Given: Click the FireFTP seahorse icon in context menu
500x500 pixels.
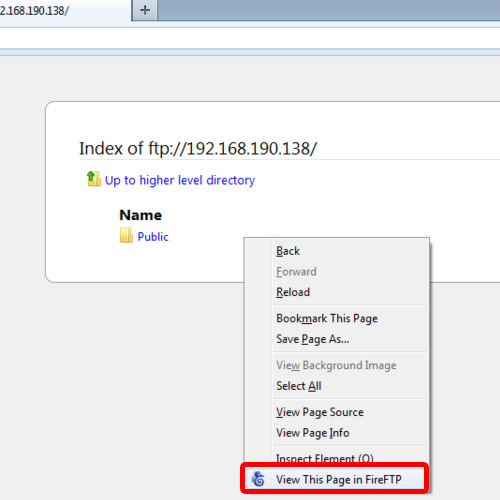Looking at the screenshot, I should point(258,479).
